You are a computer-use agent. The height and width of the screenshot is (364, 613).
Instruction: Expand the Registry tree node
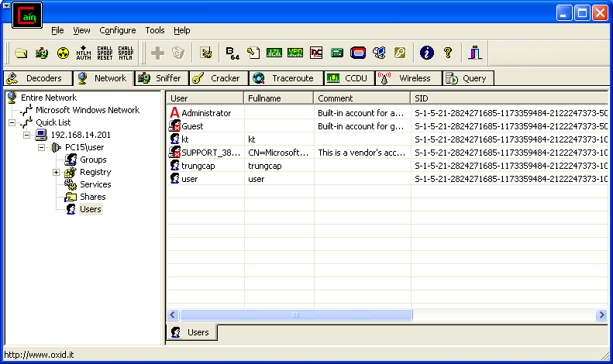pyautogui.click(x=57, y=172)
